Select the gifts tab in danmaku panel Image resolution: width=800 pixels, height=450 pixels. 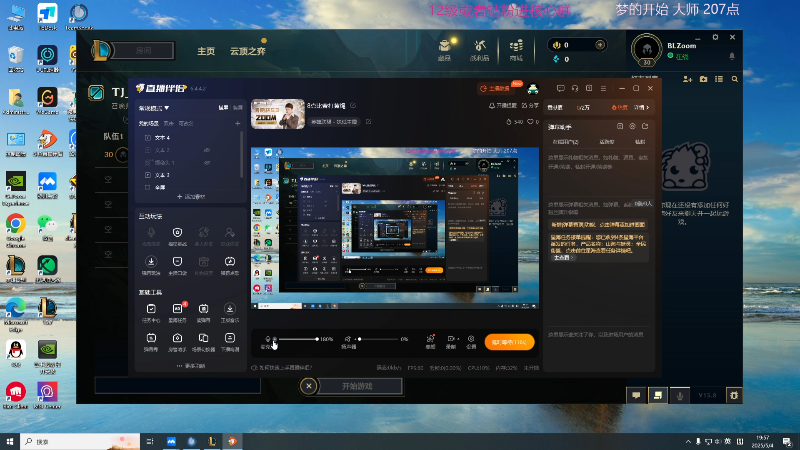pos(607,142)
